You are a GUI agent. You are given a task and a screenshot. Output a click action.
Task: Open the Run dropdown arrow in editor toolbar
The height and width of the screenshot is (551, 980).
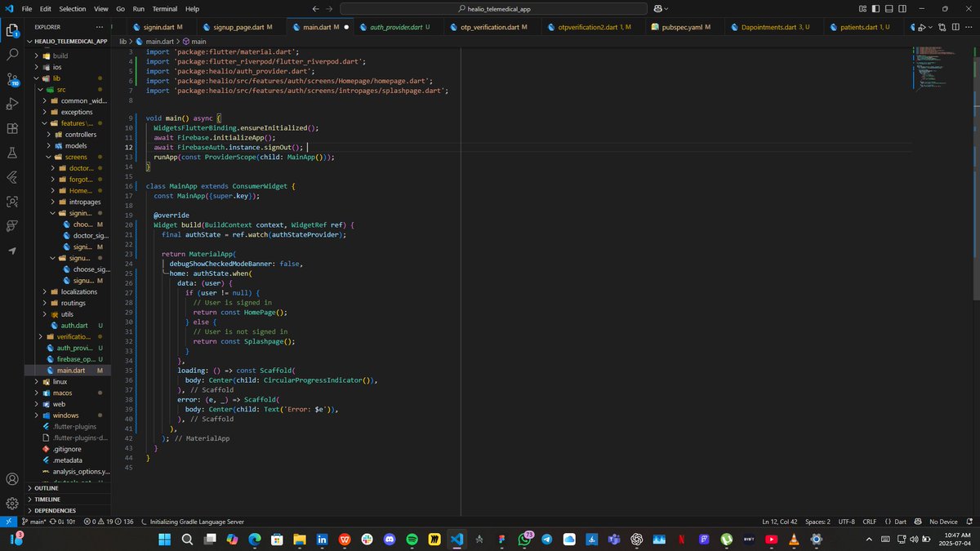tap(929, 27)
